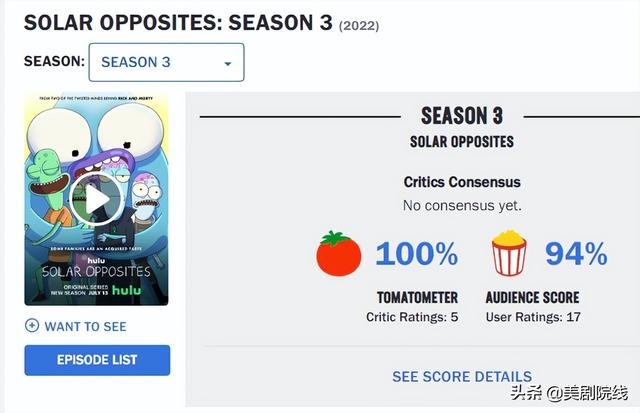The width and height of the screenshot is (640, 413).
Task: Click the 94% audience score
Action: click(x=576, y=253)
